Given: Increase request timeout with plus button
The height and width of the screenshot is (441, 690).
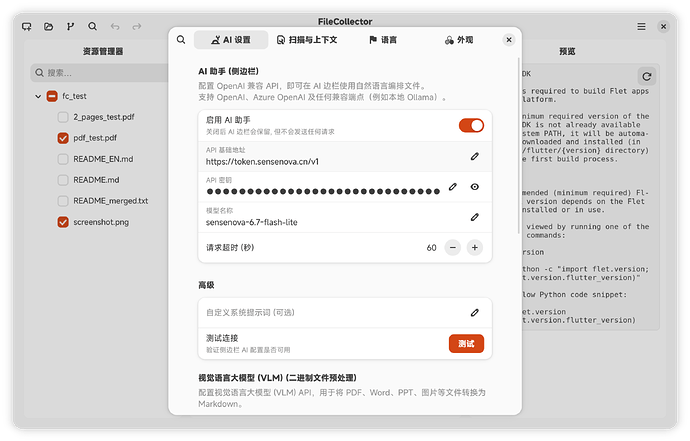Looking at the screenshot, I should pyautogui.click(x=474, y=247).
